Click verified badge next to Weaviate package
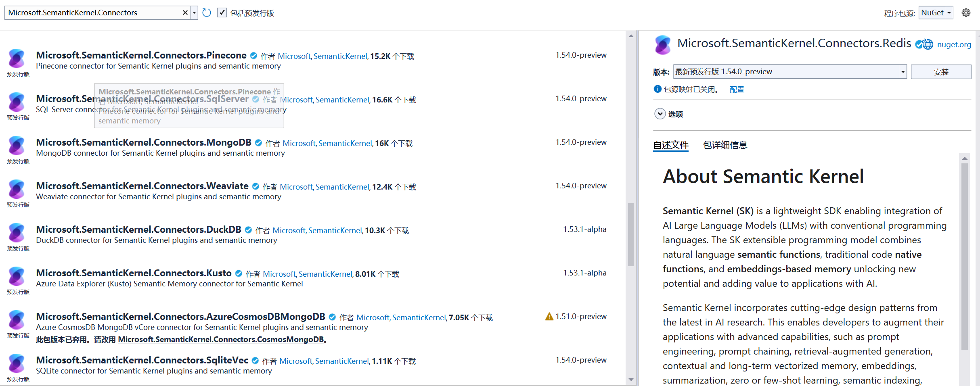Viewport: 980px width, 386px height. point(255,186)
